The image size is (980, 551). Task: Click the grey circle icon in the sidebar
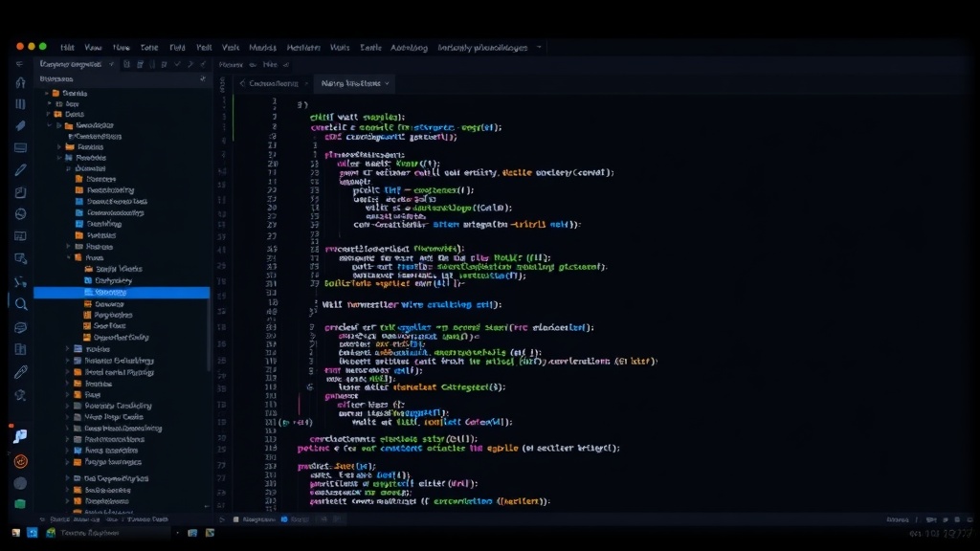click(20, 483)
